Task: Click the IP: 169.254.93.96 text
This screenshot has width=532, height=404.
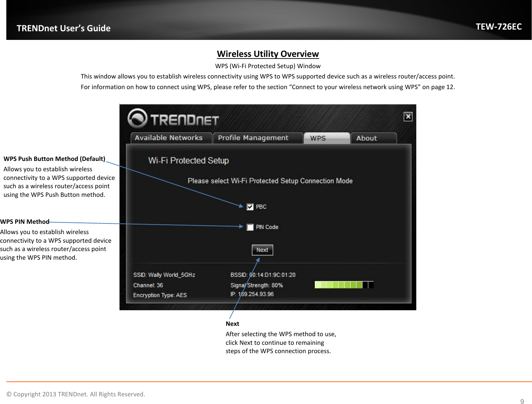Action: 252,294
